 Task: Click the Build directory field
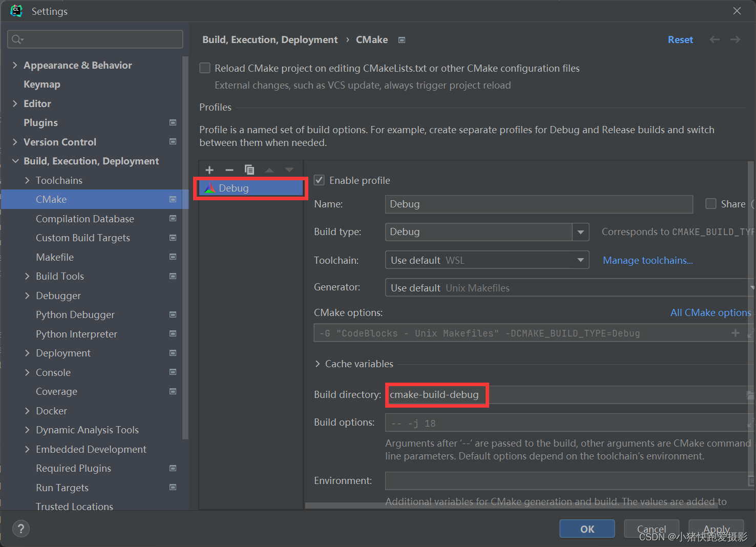pyautogui.click(x=569, y=395)
